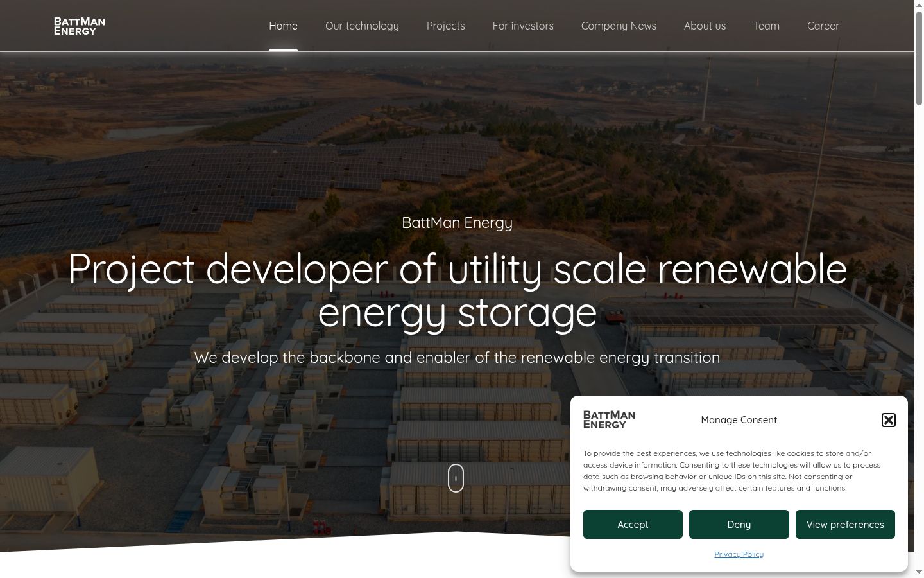Deny cookie consent

click(x=739, y=524)
